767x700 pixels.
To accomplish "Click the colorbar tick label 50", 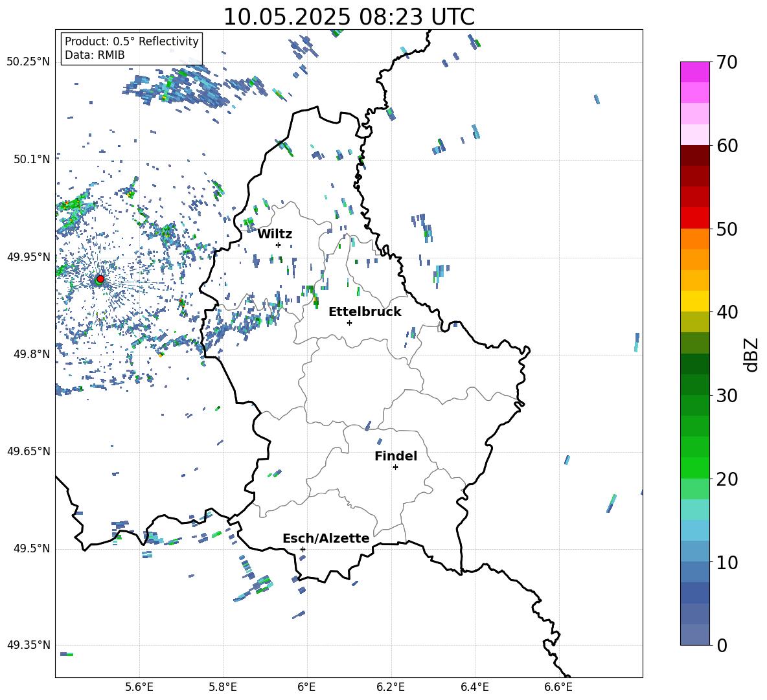I will point(727,229).
